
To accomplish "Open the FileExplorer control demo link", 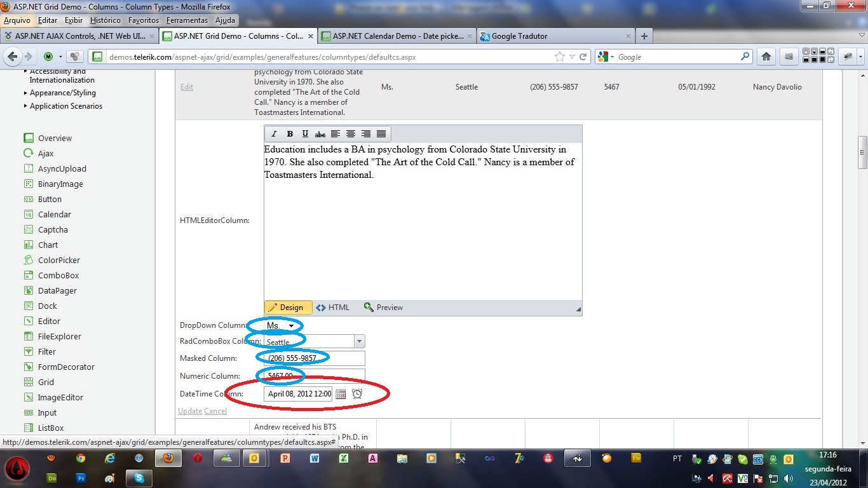I will (60, 337).
